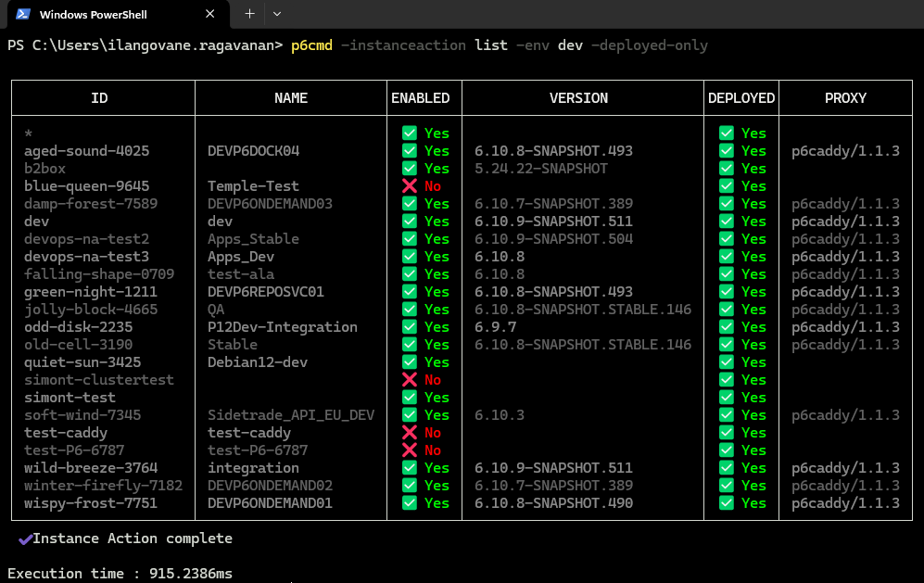This screenshot has width=924, height=583.
Task: Click the name Debian12-dev
Action: click(258, 362)
